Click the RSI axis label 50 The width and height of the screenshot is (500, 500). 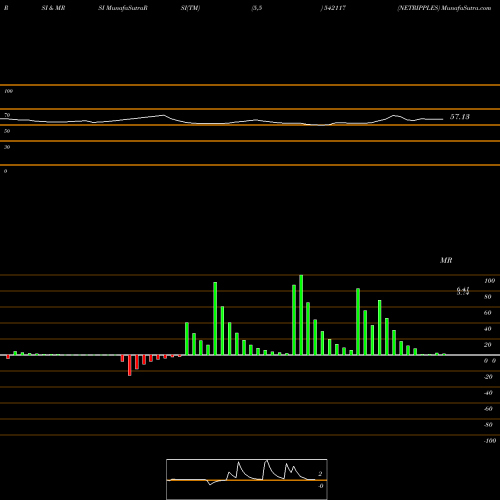point(7,131)
